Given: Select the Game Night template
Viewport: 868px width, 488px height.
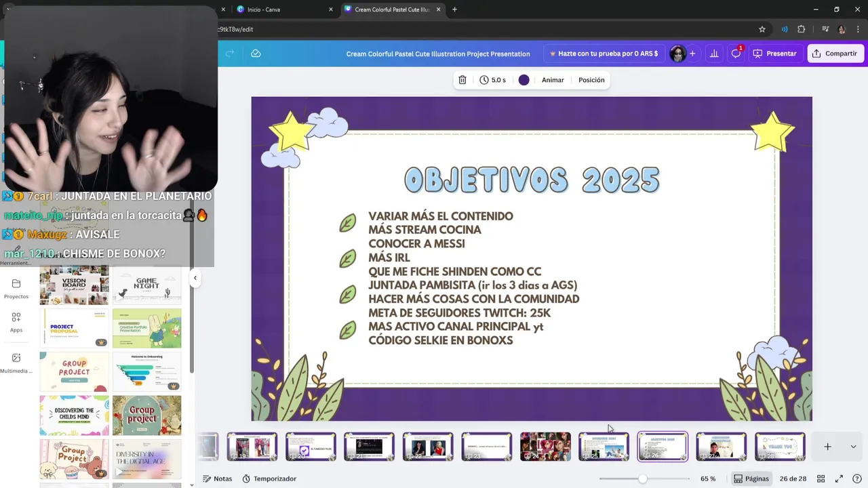Looking at the screenshot, I should click(x=146, y=285).
